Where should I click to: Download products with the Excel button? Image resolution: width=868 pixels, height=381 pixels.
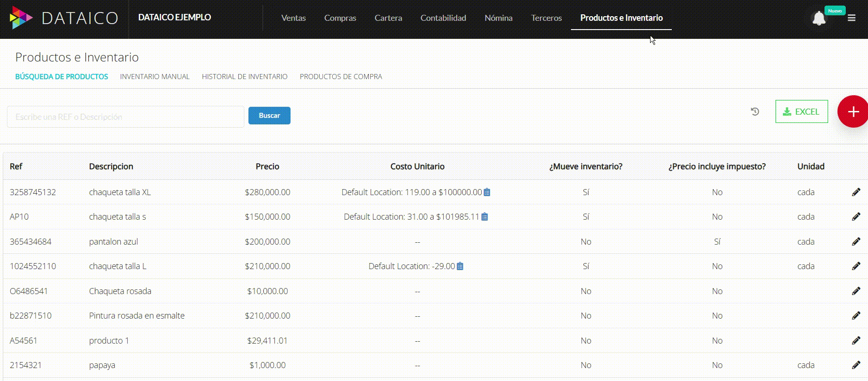801,111
